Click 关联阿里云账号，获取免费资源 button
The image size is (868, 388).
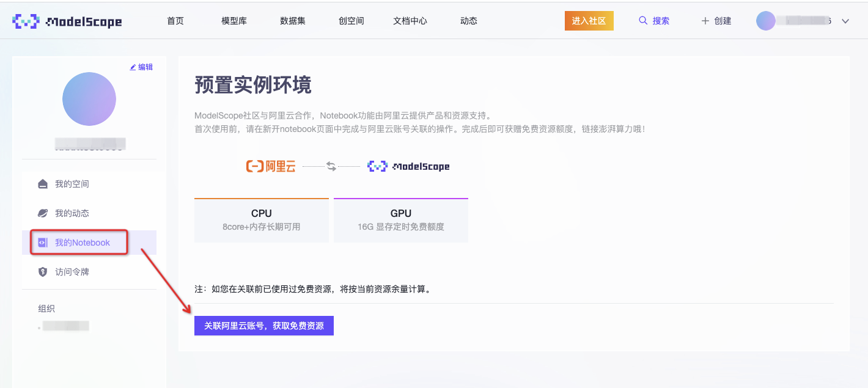coord(263,325)
